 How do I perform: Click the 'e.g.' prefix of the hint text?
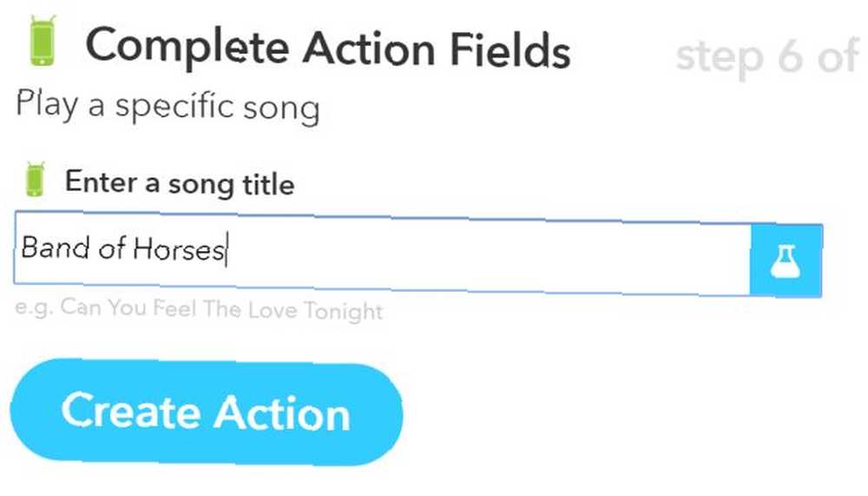pyautogui.click(x=34, y=307)
